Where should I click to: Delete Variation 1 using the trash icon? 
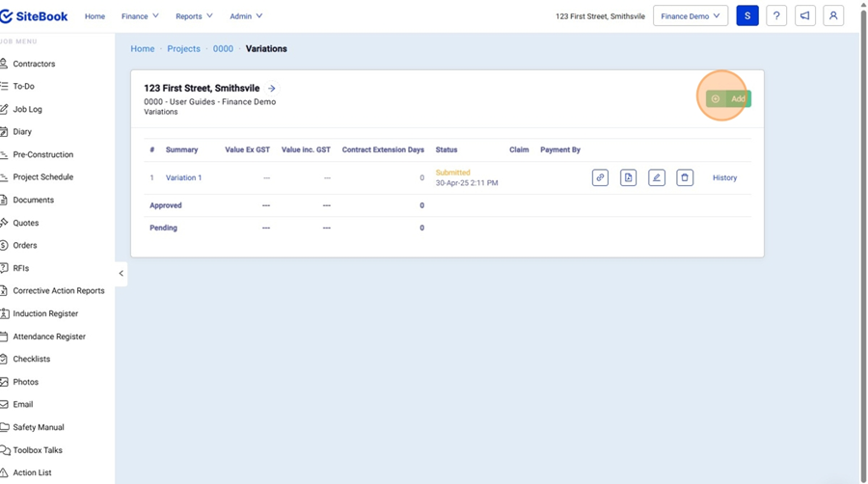coord(685,177)
